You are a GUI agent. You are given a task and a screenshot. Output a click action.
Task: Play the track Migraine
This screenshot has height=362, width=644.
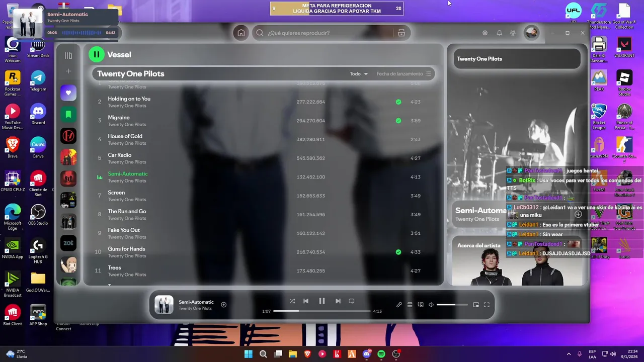[x=119, y=117]
